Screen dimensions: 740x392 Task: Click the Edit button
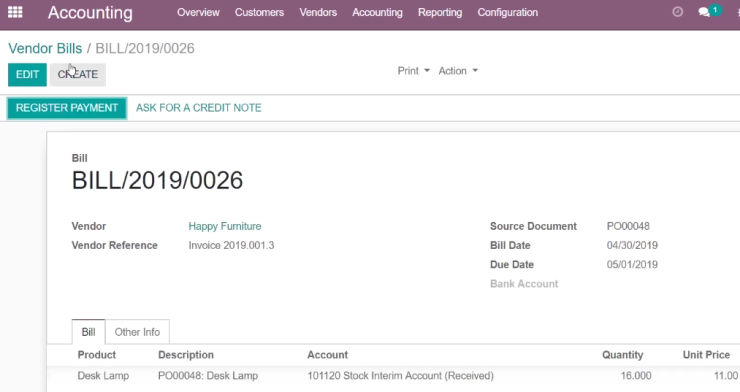pyautogui.click(x=27, y=75)
